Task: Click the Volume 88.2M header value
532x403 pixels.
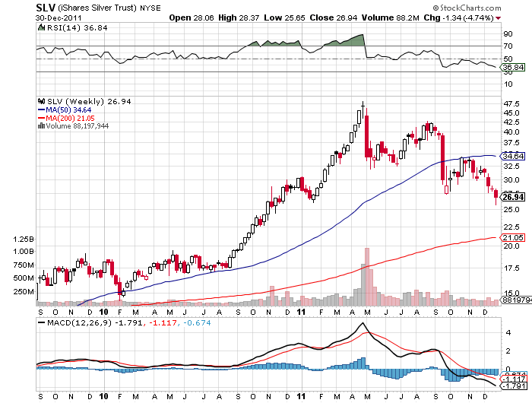Action: pos(390,17)
